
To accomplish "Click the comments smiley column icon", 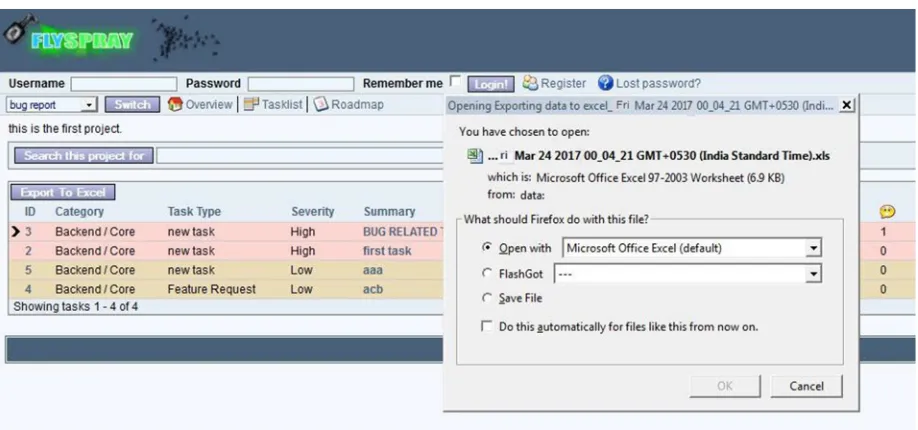I will 887,211.
